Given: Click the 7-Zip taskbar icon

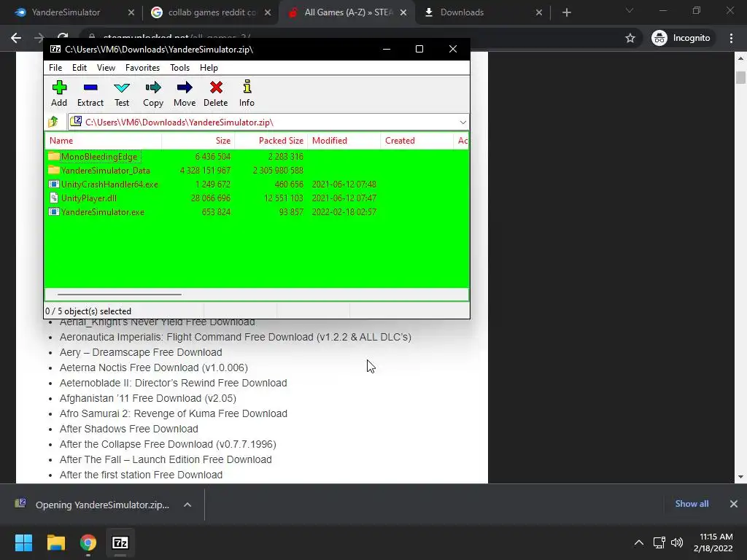Looking at the screenshot, I should (x=120, y=542).
